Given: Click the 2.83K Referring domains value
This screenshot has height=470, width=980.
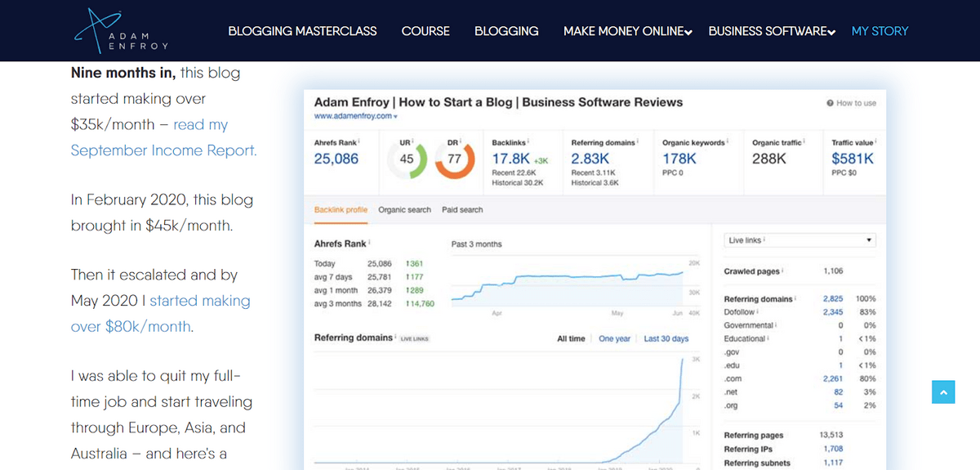Looking at the screenshot, I should click(590, 159).
